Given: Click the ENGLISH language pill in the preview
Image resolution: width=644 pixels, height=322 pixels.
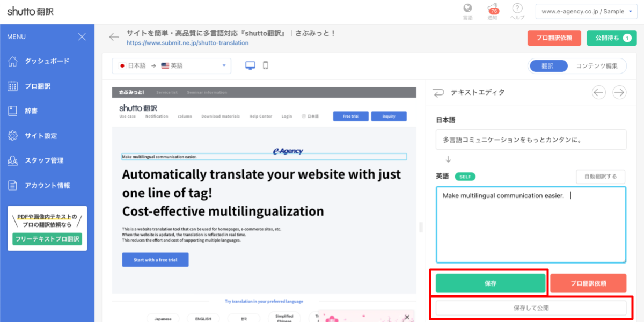Looking at the screenshot, I should coord(204,318).
